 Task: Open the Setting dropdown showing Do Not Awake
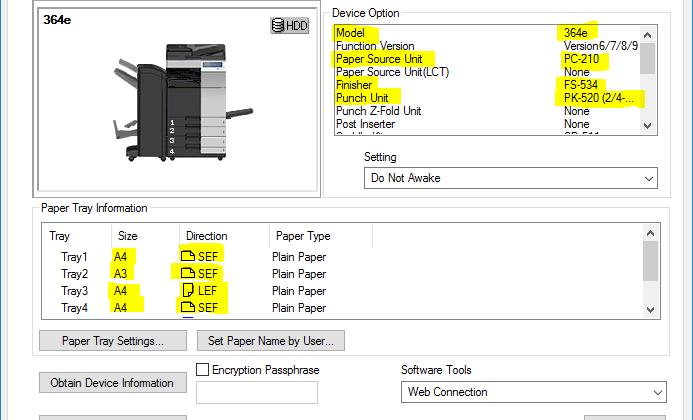(510, 178)
